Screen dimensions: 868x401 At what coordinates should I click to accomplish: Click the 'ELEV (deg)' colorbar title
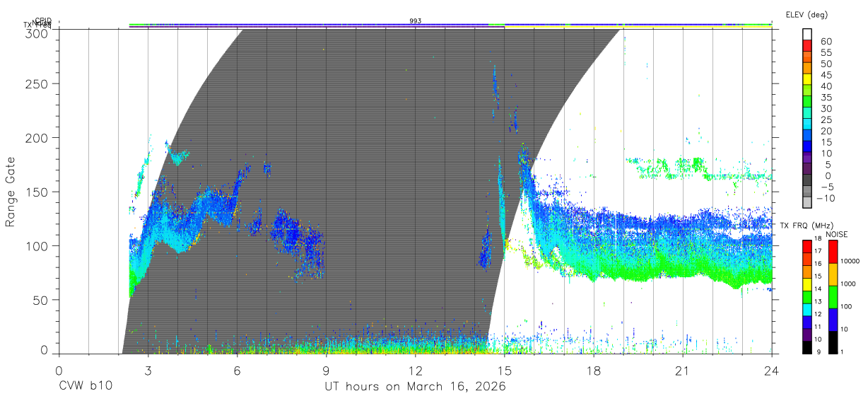(807, 14)
